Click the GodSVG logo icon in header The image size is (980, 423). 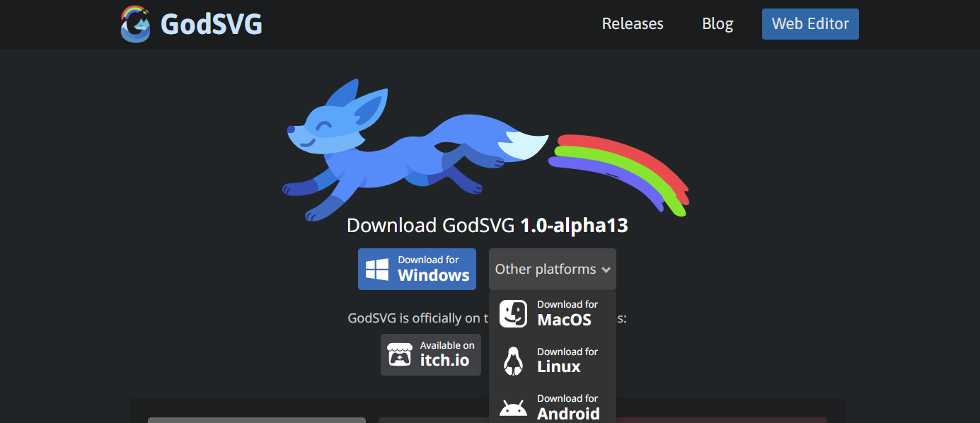[135, 24]
